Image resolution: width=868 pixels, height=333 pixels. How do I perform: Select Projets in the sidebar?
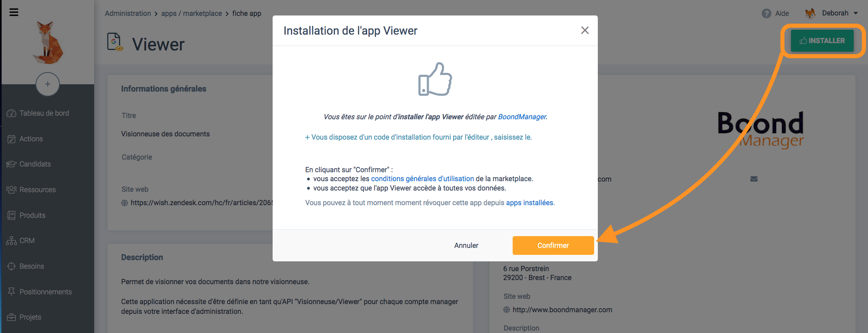click(x=30, y=317)
